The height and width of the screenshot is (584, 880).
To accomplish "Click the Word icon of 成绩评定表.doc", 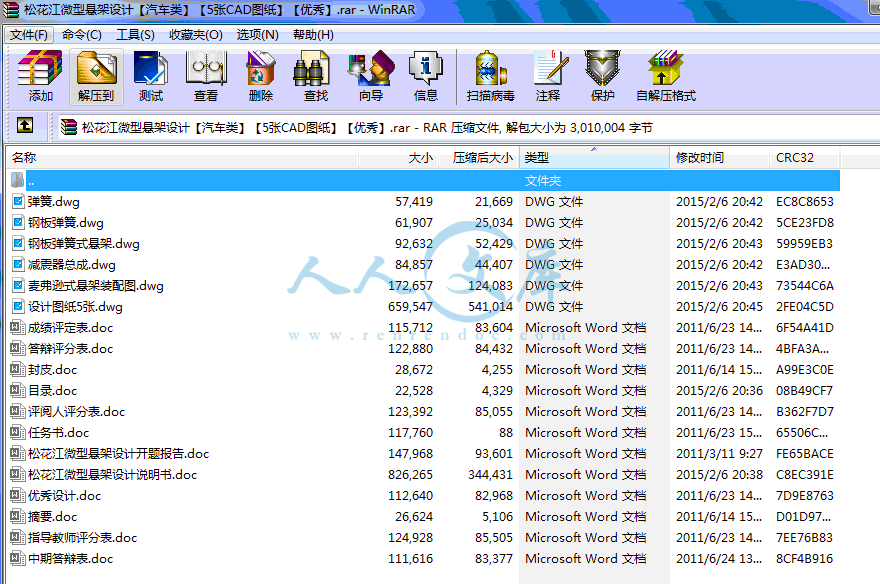I will pos(17,327).
